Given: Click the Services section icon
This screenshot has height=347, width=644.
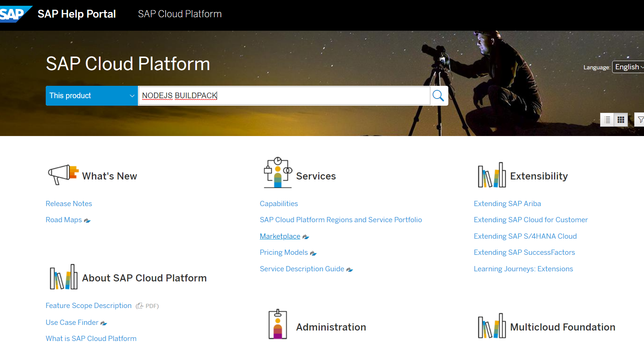Looking at the screenshot, I should click(278, 172).
